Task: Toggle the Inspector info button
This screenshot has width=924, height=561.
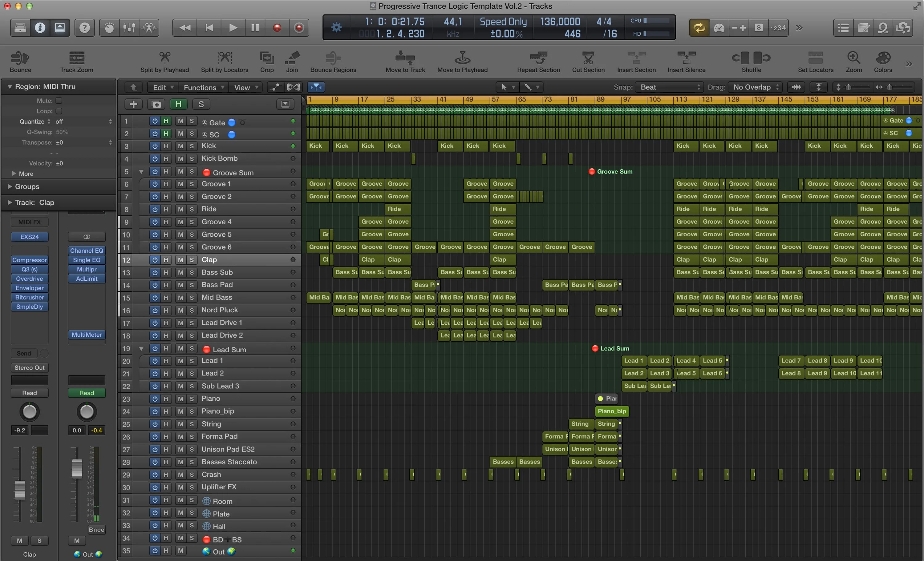Action: pos(40,28)
